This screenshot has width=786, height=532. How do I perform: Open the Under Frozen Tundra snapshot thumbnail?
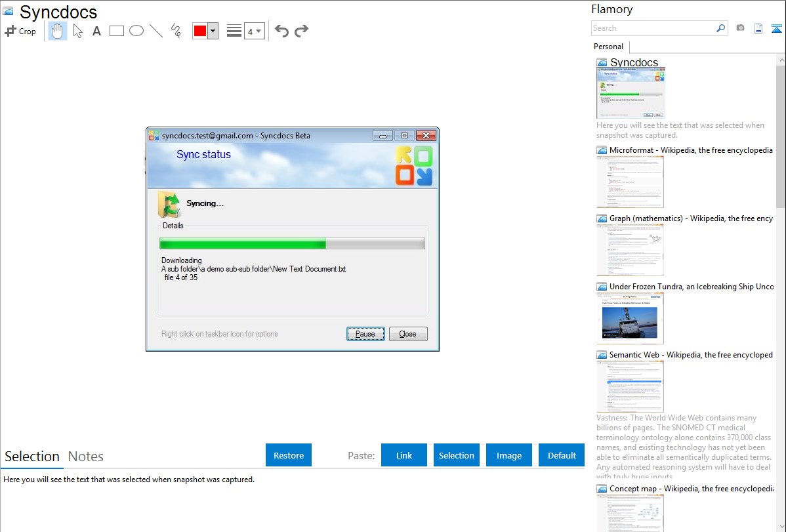click(630, 318)
